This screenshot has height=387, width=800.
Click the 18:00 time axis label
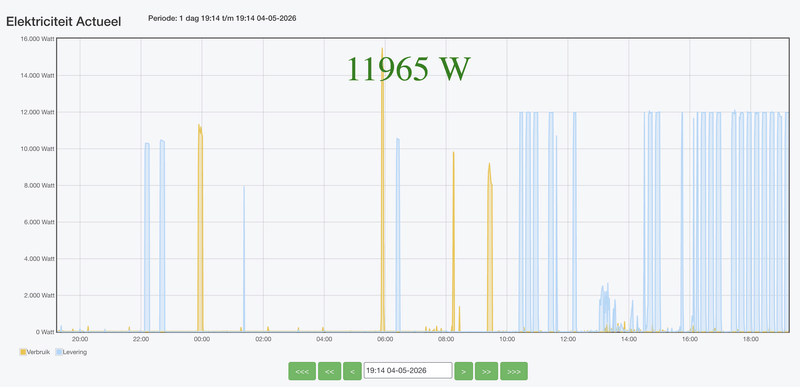click(x=751, y=339)
